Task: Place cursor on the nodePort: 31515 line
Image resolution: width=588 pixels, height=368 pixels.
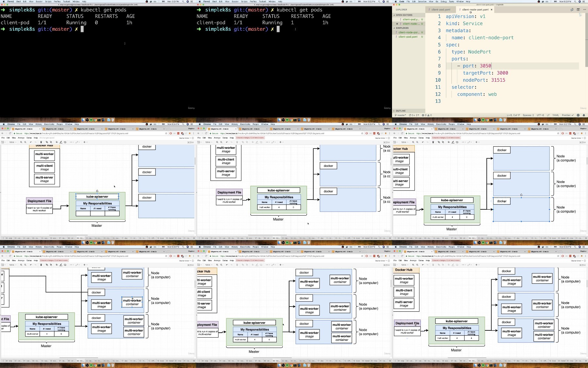Action: (x=484, y=80)
